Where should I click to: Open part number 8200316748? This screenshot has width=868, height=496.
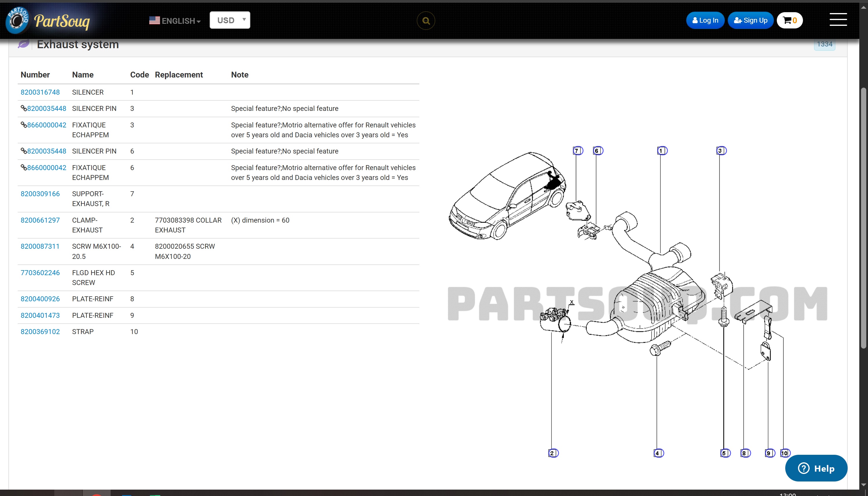pos(40,92)
